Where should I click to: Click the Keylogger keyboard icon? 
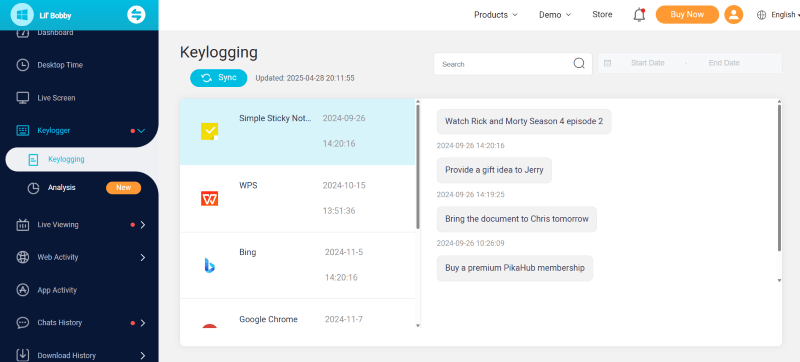(22, 131)
